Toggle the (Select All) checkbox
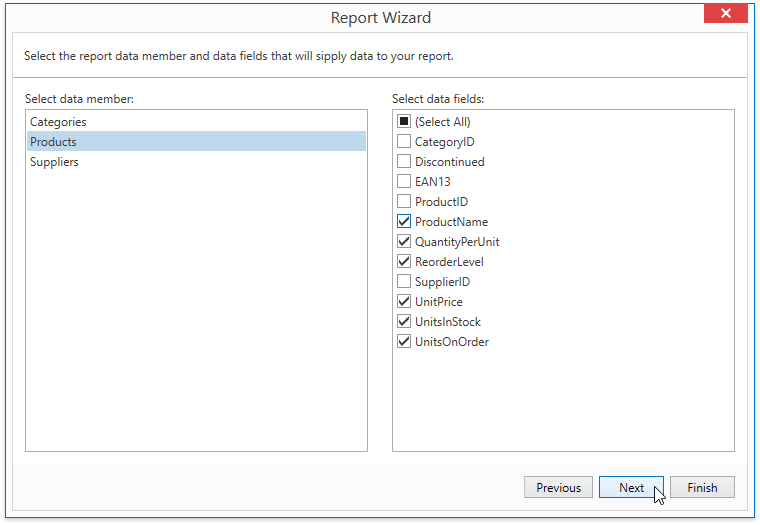 [404, 121]
